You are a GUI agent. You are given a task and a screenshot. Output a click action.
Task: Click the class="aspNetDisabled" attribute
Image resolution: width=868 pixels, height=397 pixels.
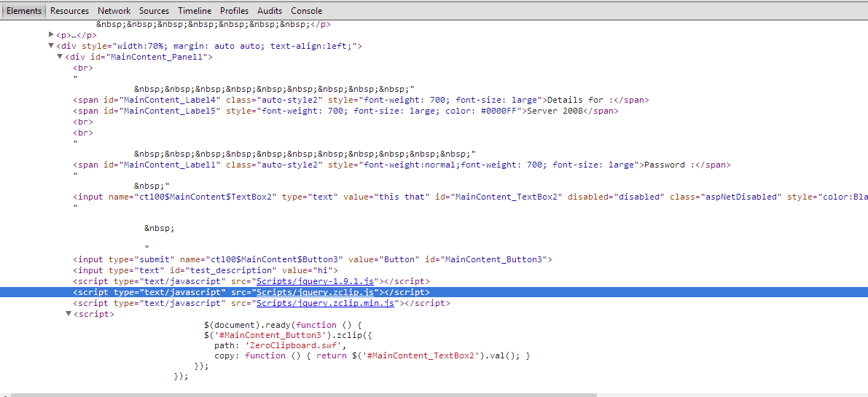(x=726, y=197)
